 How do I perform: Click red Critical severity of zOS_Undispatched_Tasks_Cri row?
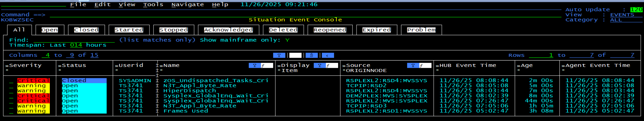click(34, 80)
